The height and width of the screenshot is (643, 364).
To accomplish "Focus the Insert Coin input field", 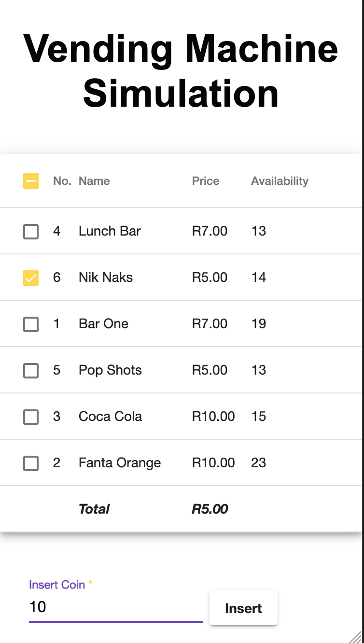I will (116, 607).
